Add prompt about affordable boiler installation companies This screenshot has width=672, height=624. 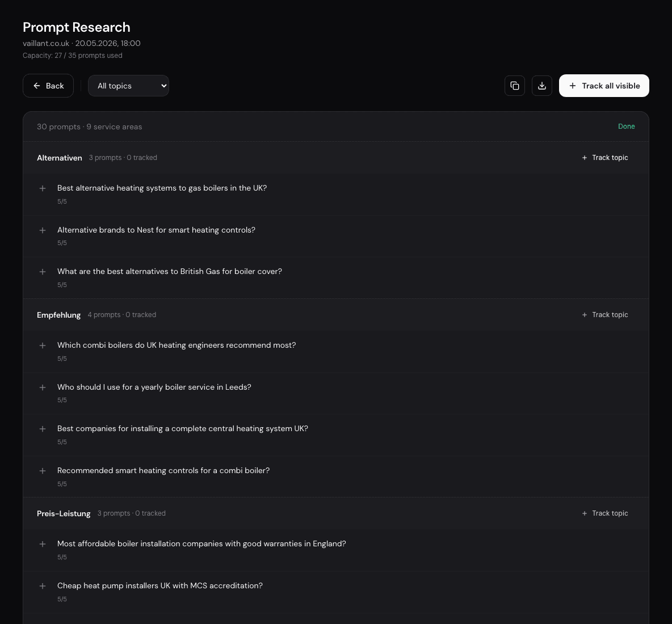[43, 544]
